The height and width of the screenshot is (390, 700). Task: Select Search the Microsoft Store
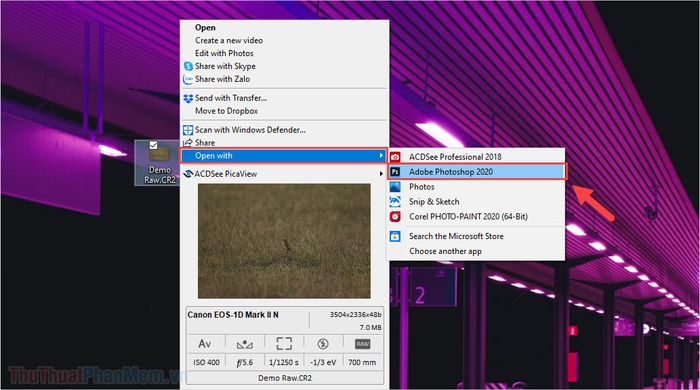[456, 236]
